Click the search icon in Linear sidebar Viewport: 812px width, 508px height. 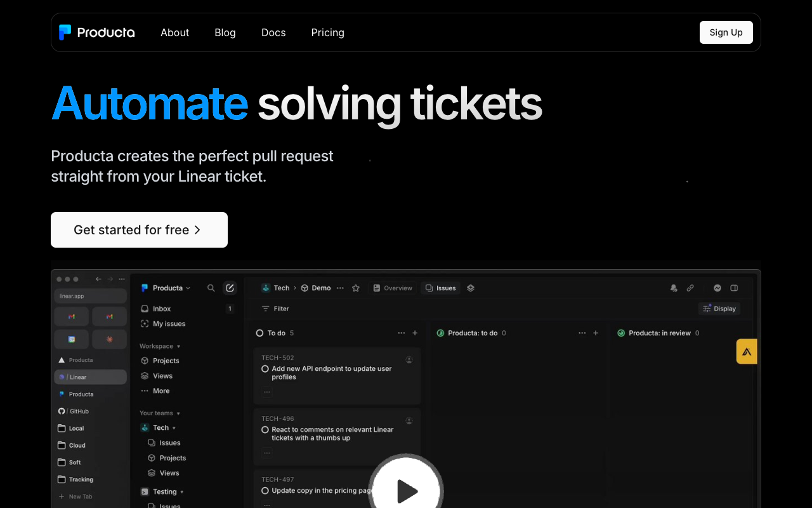211,288
